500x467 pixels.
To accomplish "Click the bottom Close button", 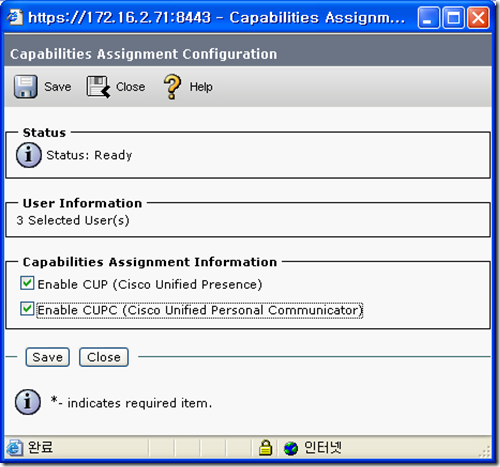I will tap(104, 357).
